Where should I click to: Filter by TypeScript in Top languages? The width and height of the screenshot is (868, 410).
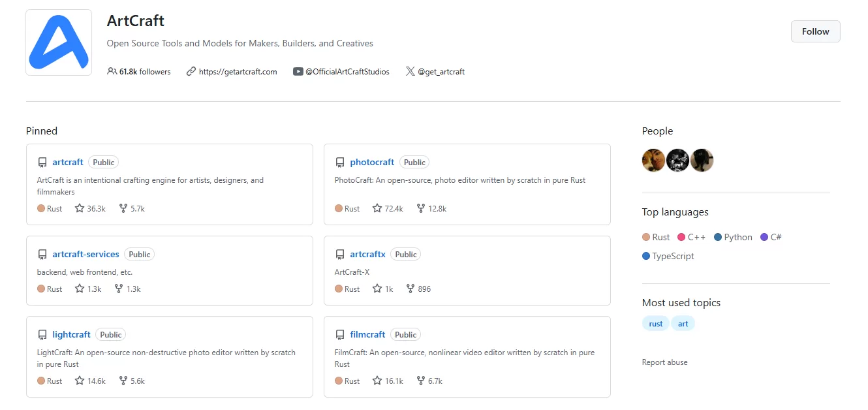[x=668, y=257]
